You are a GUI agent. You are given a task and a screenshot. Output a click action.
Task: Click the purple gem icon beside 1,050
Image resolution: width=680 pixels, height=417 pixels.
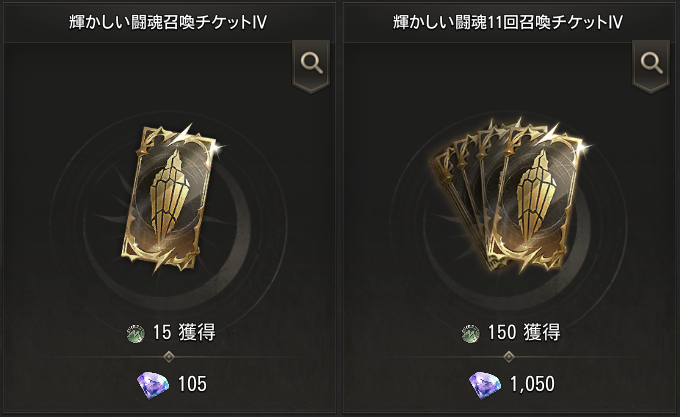point(485,385)
